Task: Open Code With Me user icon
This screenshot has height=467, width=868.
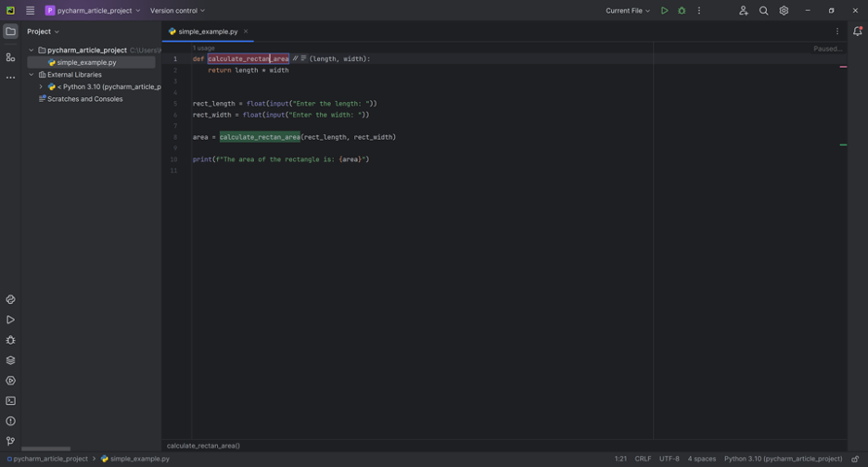Action: tap(744, 10)
